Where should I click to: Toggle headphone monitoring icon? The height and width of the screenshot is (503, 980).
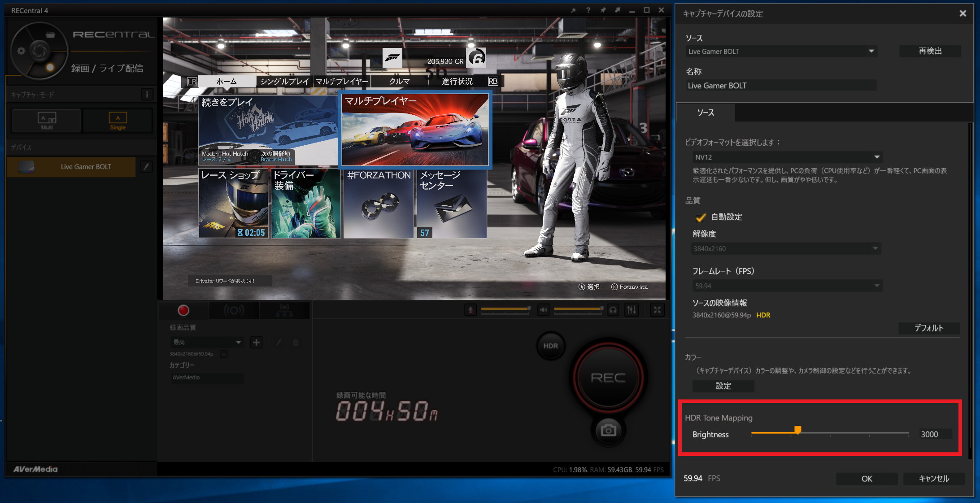[613, 310]
